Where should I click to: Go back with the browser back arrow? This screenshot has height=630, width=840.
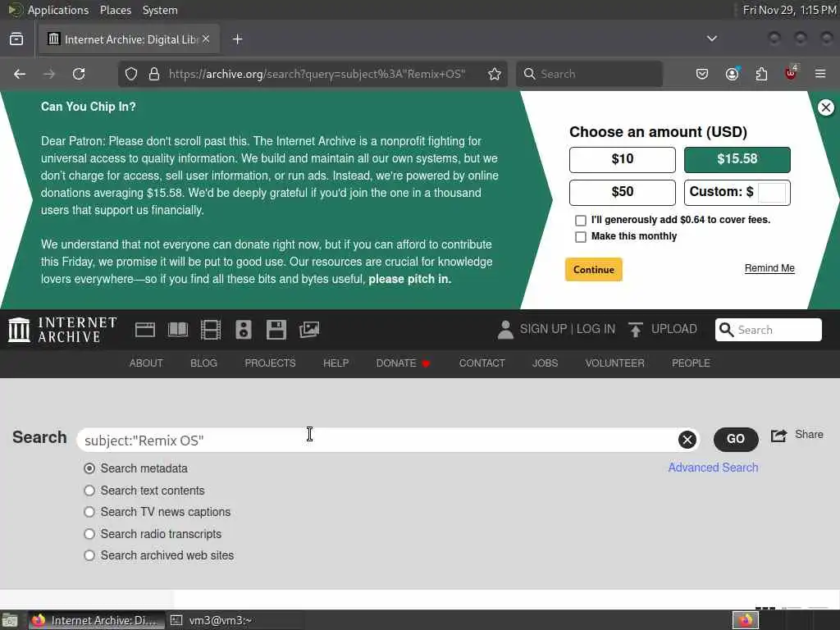20,74
